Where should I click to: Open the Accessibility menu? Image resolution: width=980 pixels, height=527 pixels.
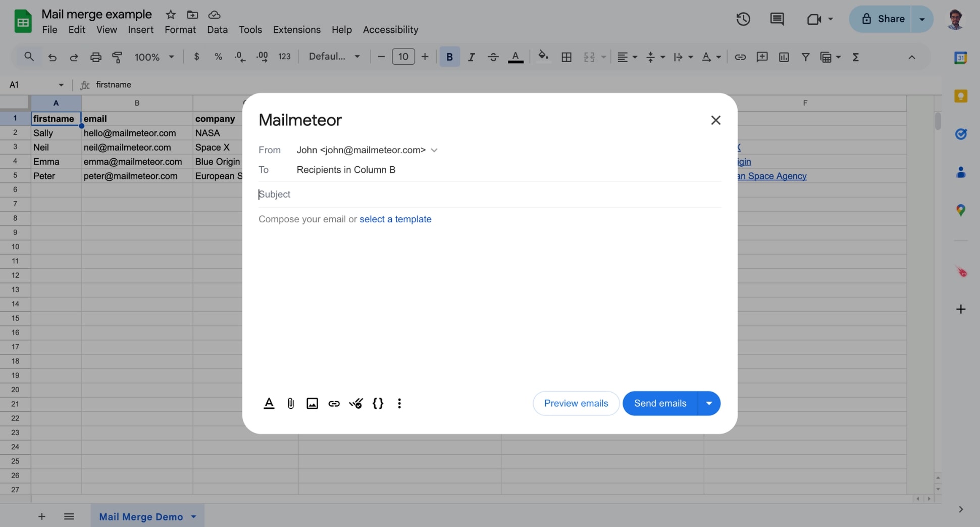pos(390,30)
